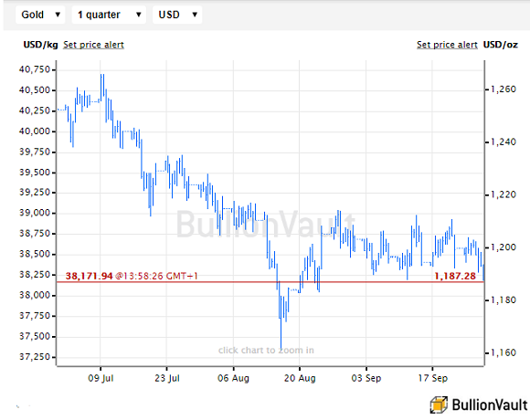Click the 06 Aug date axis label

tap(233, 378)
